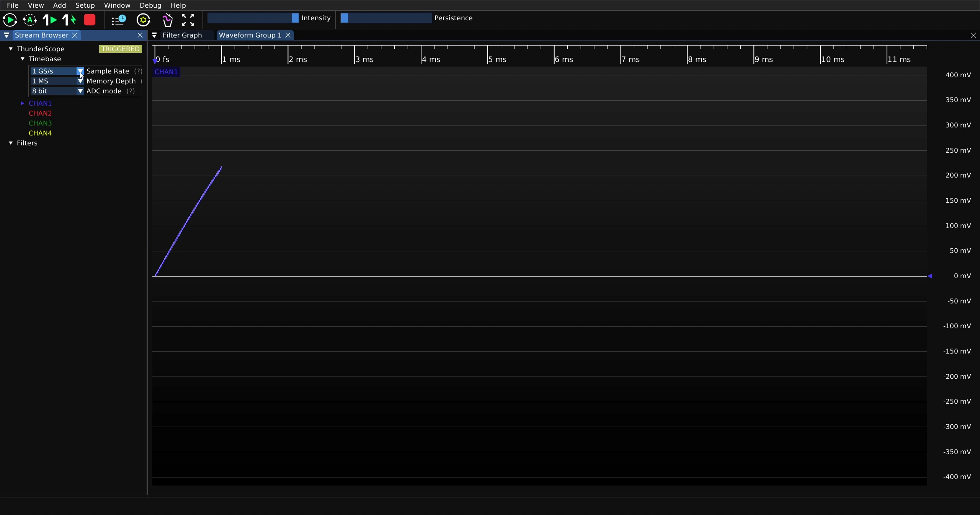
Task: Open the Add menu
Action: tap(59, 5)
